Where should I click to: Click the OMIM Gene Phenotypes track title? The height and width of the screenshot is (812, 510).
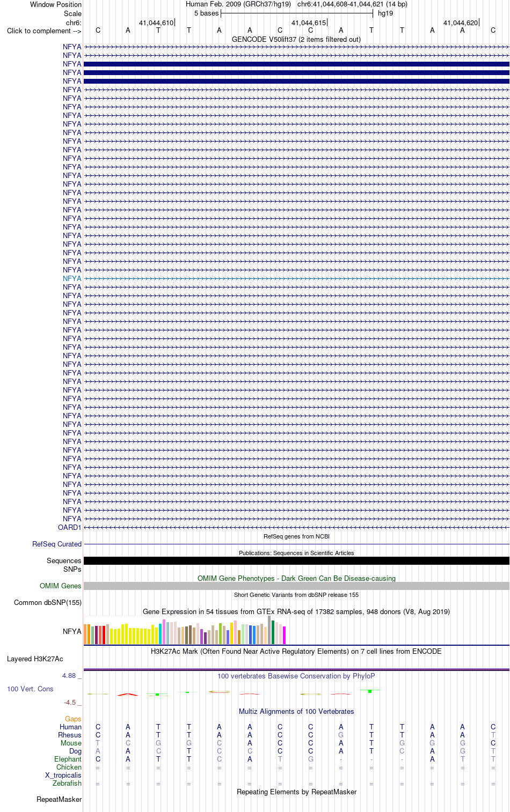point(296,578)
